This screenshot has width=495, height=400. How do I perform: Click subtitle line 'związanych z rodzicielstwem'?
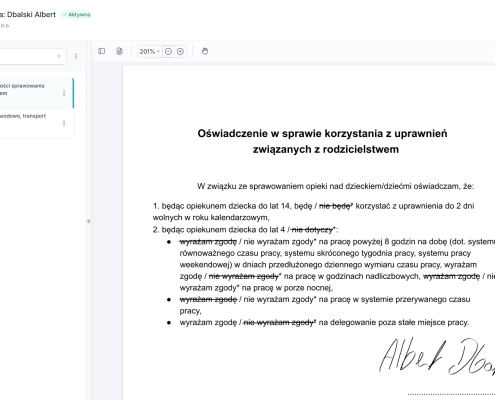(326, 149)
